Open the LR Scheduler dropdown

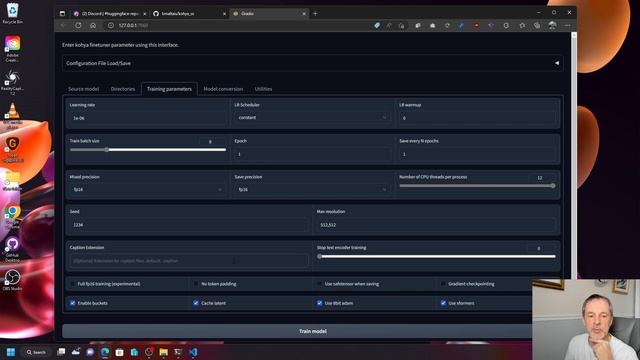(312, 118)
